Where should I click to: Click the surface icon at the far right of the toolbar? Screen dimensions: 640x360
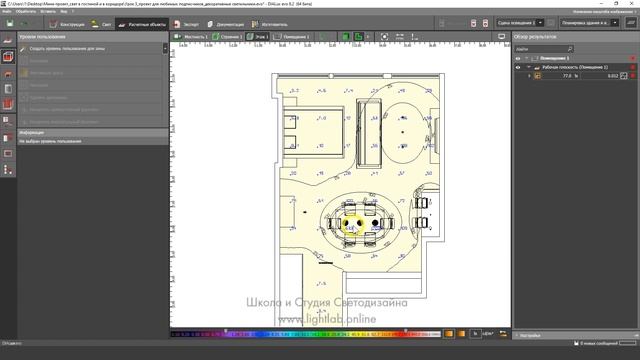click(x=631, y=23)
